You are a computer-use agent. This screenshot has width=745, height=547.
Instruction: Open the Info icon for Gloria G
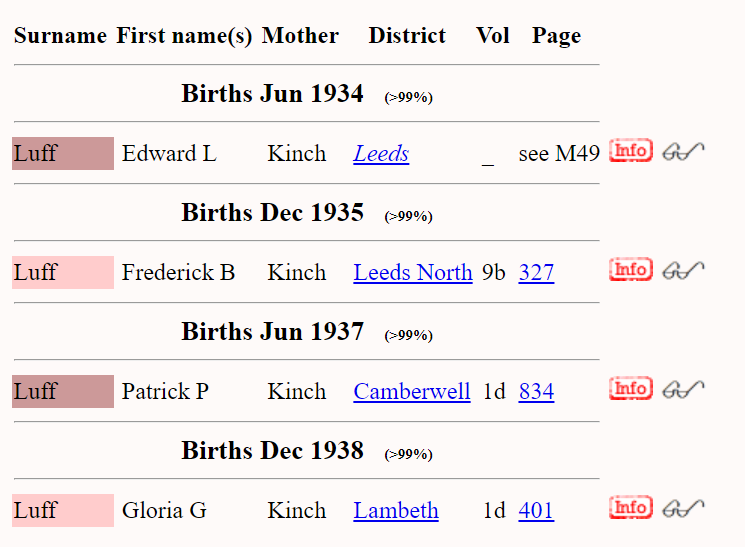click(x=630, y=508)
